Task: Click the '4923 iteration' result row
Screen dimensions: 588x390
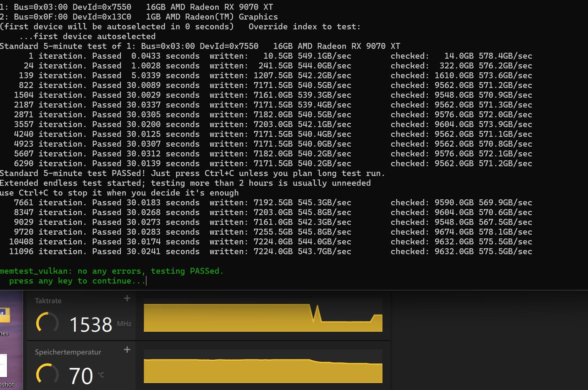Action: (x=273, y=144)
